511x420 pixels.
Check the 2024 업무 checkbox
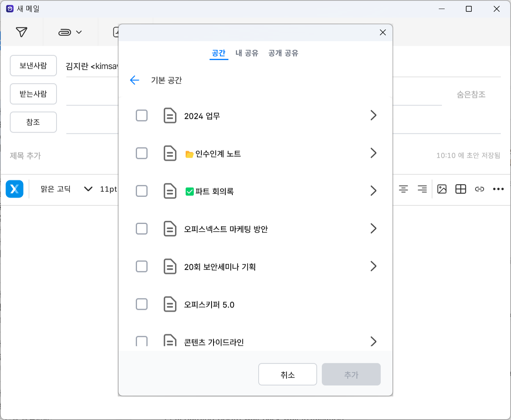[142, 115]
